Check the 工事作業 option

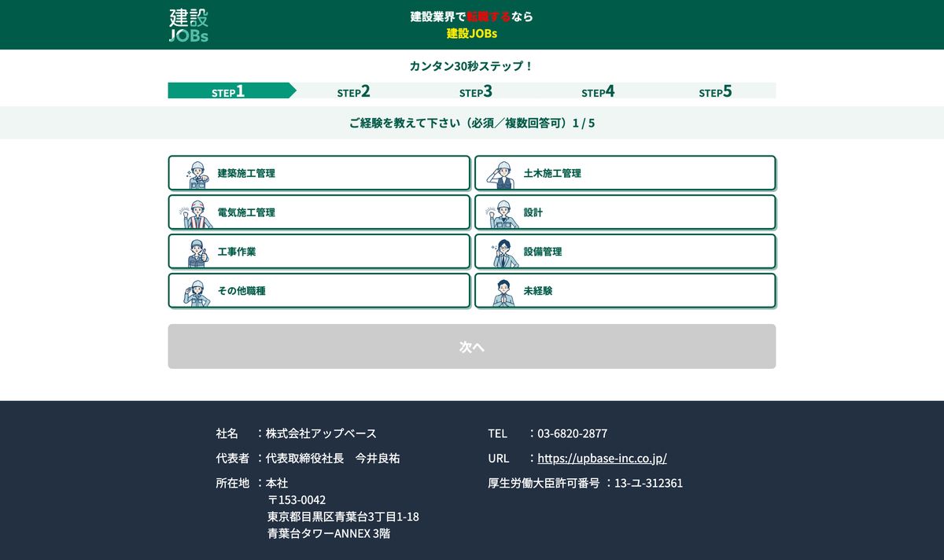pos(319,252)
